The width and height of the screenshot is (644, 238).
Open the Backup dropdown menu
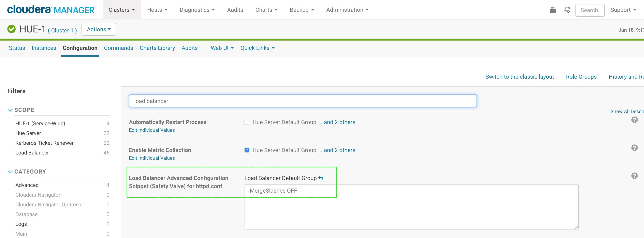[302, 10]
